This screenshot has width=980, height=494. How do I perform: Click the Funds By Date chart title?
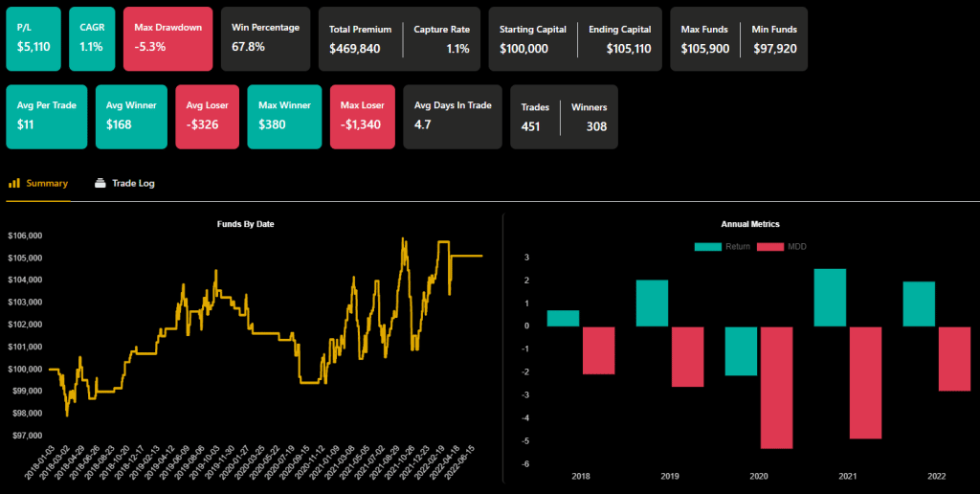[x=256, y=224]
